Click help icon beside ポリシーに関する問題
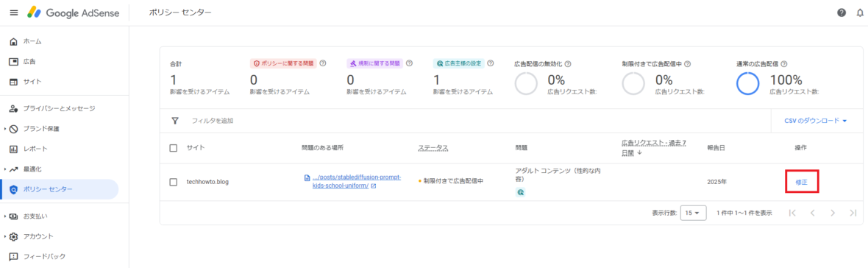 point(323,63)
